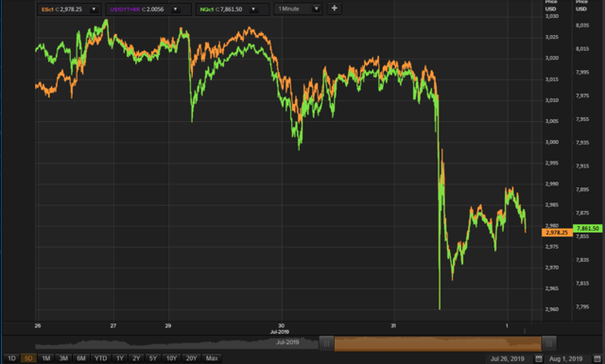Select the 5D time range
Screen dimensions: 605x364
tap(28, 358)
